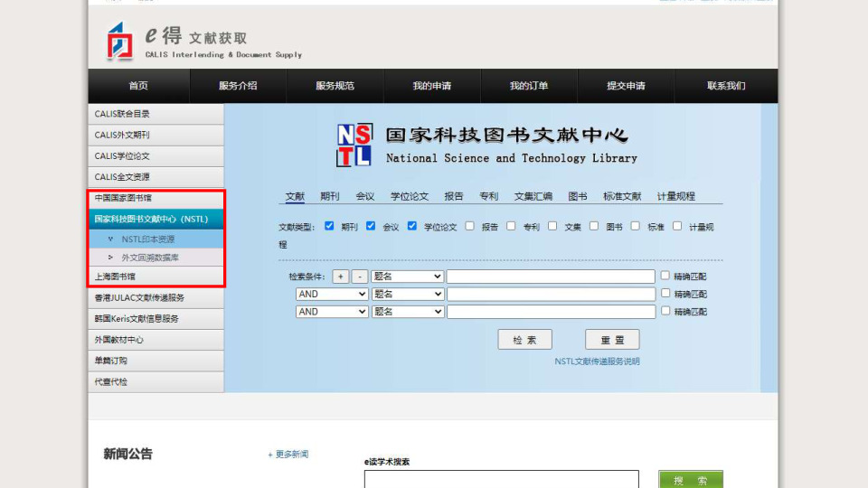This screenshot has width=868, height=488.
Task: Enable 精确匹配 for third search row
Action: (x=665, y=310)
